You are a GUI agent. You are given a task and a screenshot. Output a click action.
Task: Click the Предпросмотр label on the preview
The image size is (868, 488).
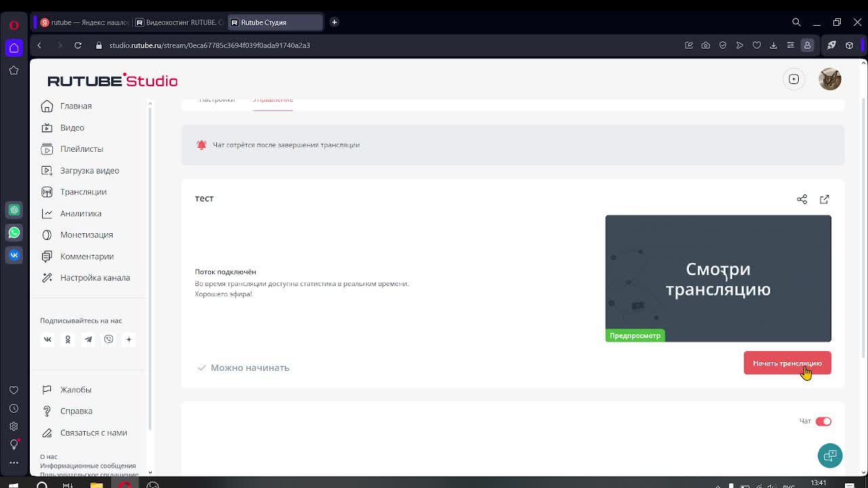[635, 335]
